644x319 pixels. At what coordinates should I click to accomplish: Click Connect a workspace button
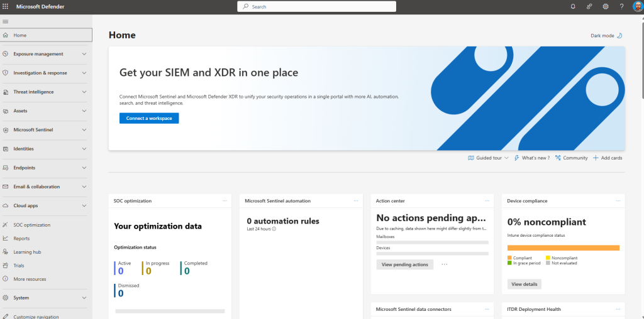tap(149, 118)
